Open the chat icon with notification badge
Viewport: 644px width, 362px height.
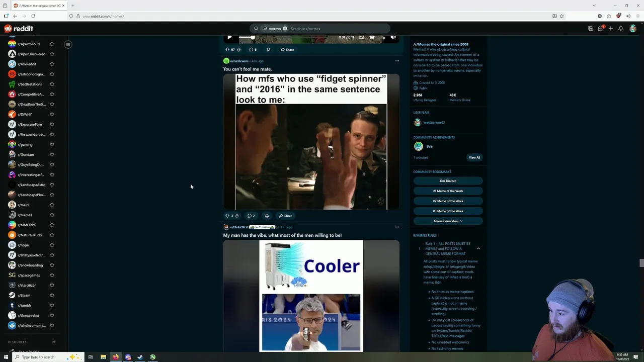(601, 29)
